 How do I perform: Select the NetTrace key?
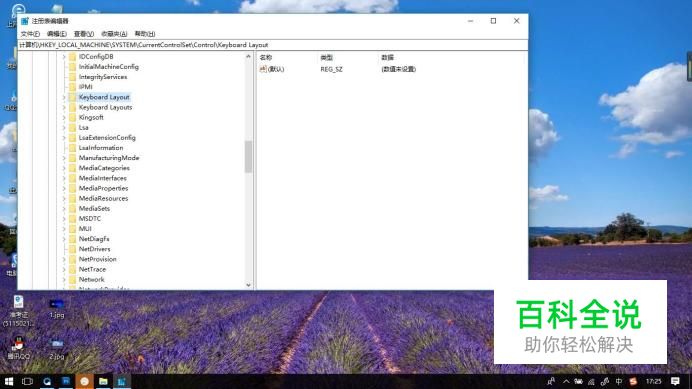(92, 269)
